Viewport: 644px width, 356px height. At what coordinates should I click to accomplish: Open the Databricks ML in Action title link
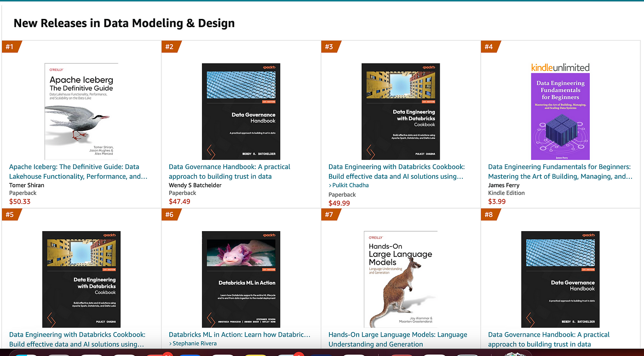point(240,335)
